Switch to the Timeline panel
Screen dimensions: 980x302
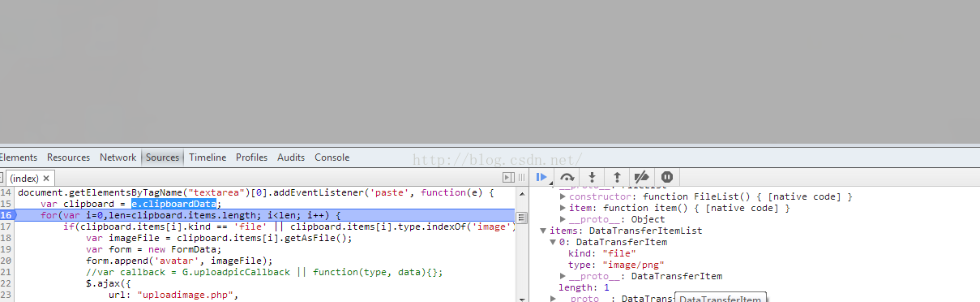208,157
